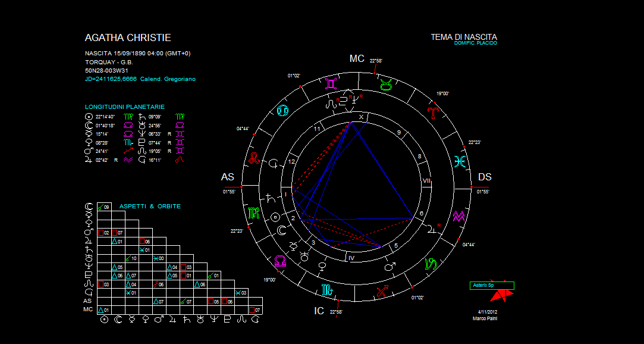Viewport: 644px width, 344px height.
Task: Click the Sun symbol in the planetary longitudes list
Action: click(88, 117)
